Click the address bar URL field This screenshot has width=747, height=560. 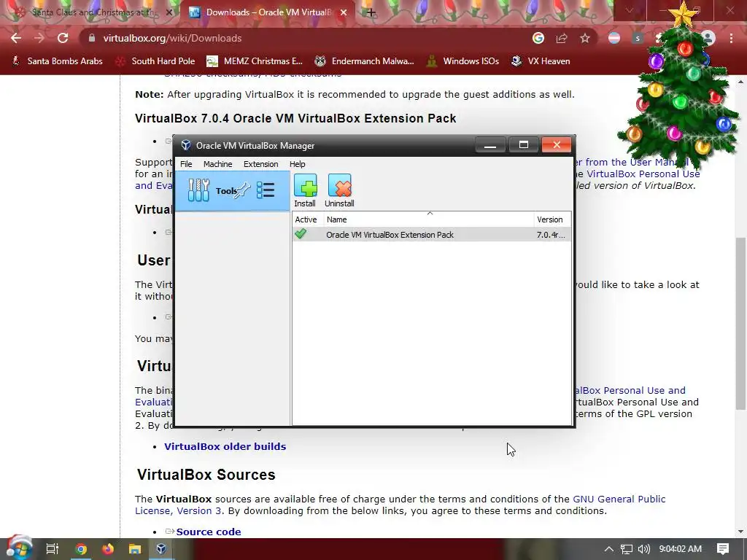tap(305, 38)
